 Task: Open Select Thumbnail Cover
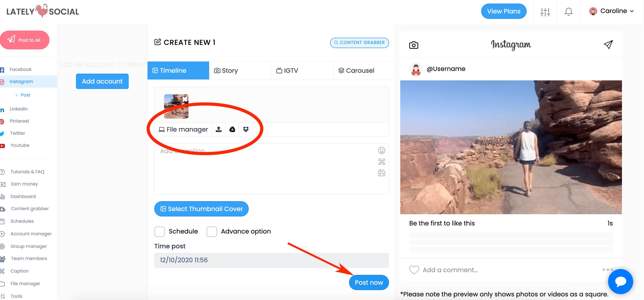201,209
